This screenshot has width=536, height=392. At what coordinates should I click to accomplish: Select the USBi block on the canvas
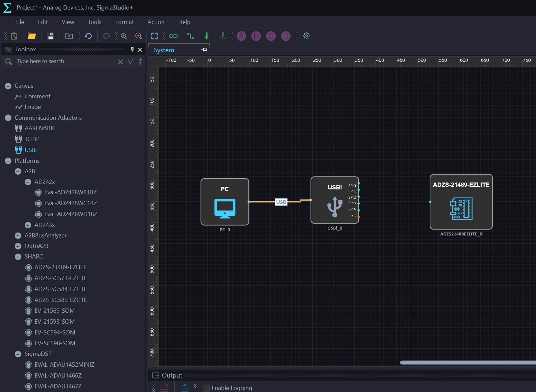[335, 200]
